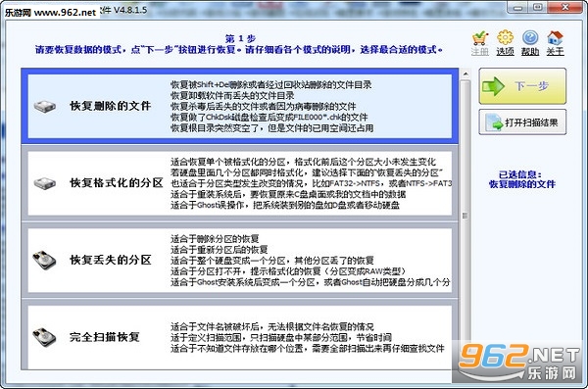
Task: Click drive icon beside 恢复删除的文件
Action: tap(45, 106)
